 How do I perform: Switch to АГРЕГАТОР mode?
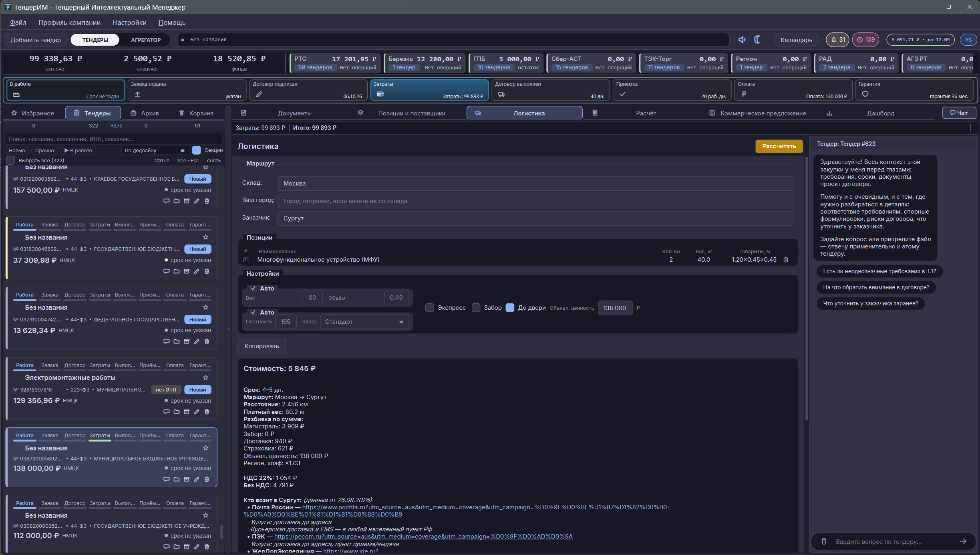pyautogui.click(x=145, y=40)
